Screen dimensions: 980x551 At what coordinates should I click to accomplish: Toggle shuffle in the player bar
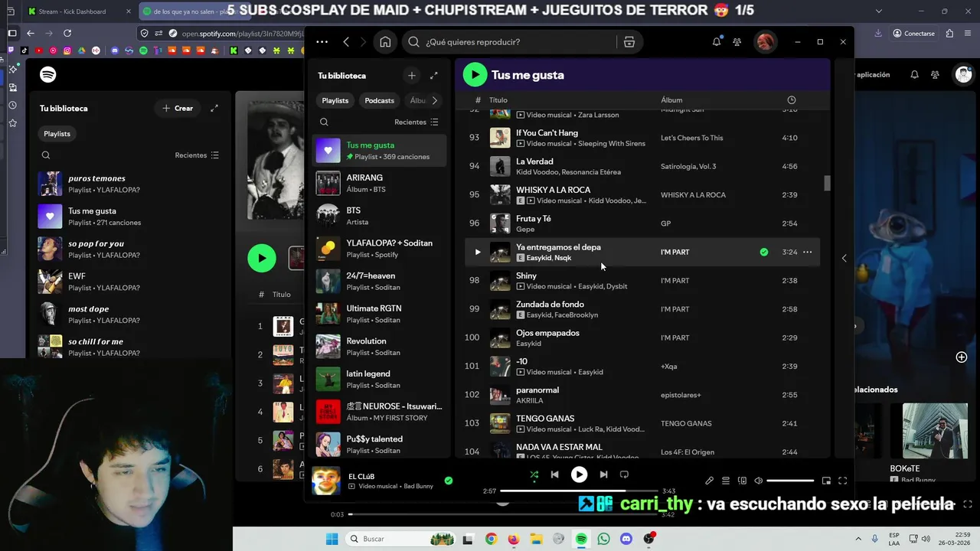coord(534,474)
